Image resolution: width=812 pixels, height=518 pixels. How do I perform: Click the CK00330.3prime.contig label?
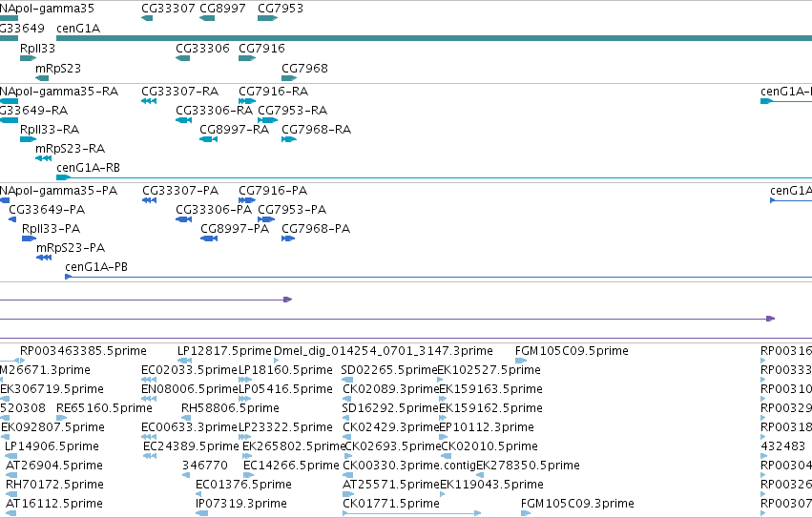pos(409,466)
